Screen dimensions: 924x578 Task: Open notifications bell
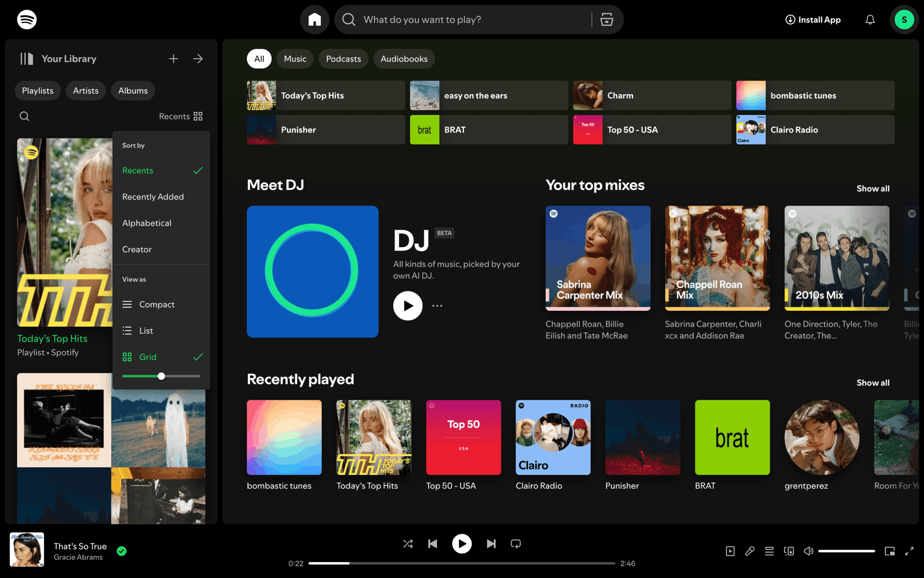[x=870, y=20]
